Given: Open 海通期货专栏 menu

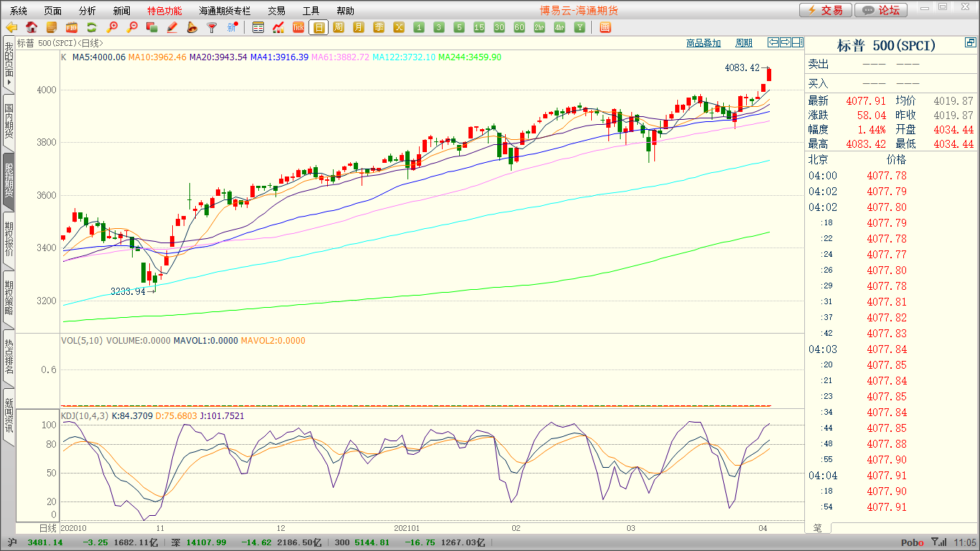Looking at the screenshot, I should (225, 11).
